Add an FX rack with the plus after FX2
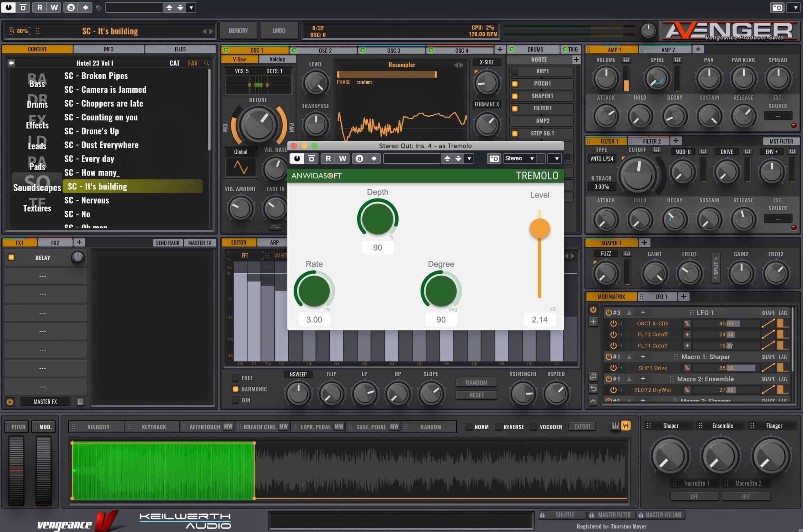The width and height of the screenshot is (803, 532). pyautogui.click(x=79, y=242)
